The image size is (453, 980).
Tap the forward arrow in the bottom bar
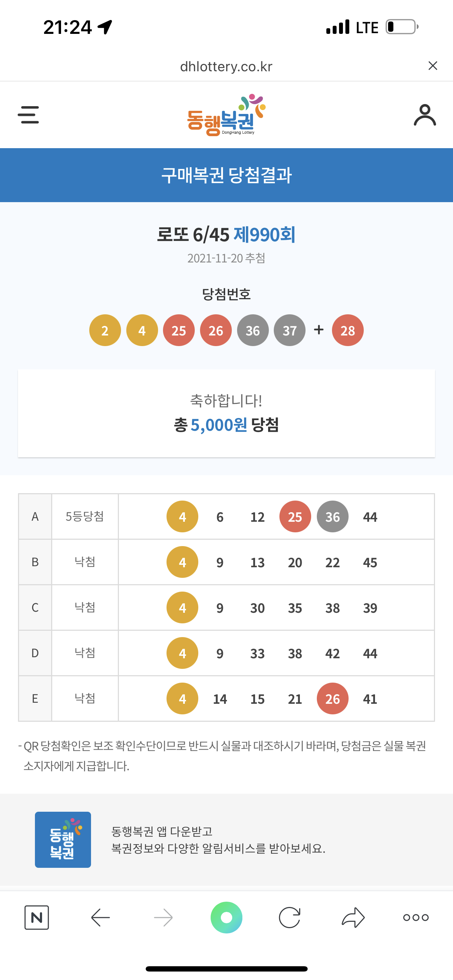tap(163, 917)
